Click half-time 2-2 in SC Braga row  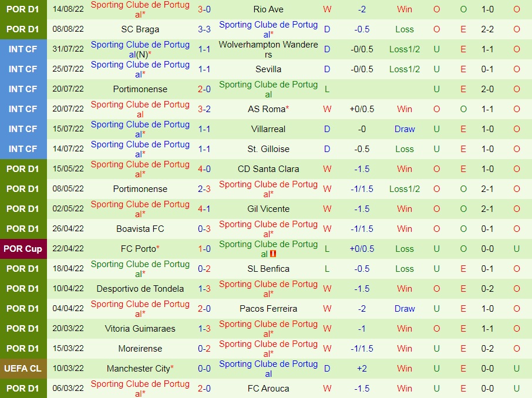487,29
